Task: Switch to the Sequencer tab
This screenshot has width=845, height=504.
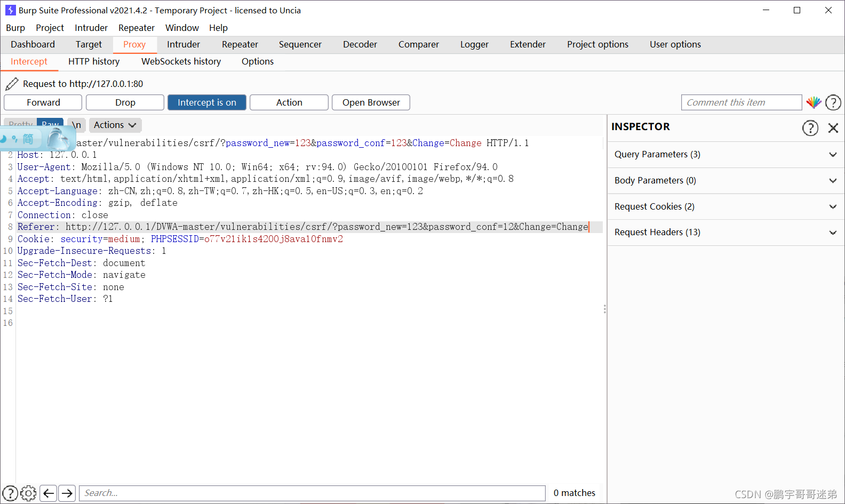Action: tap(300, 44)
